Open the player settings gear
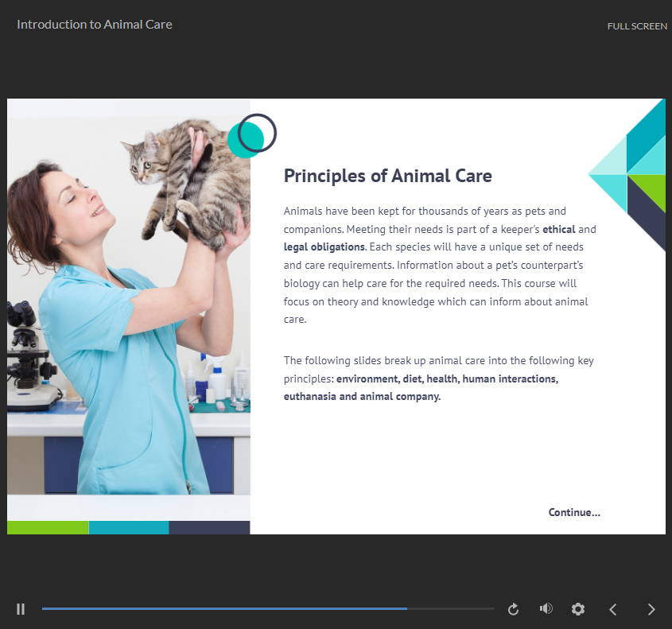The image size is (672, 629). click(578, 608)
